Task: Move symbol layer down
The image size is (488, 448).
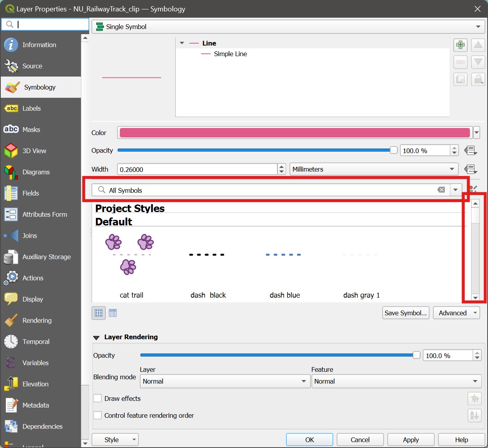Action: [478, 62]
